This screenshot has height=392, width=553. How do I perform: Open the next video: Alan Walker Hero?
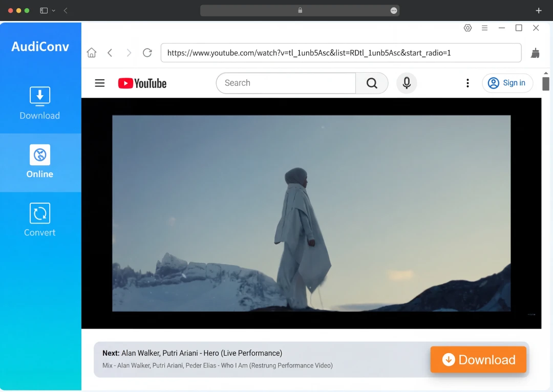pyautogui.click(x=201, y=353)
